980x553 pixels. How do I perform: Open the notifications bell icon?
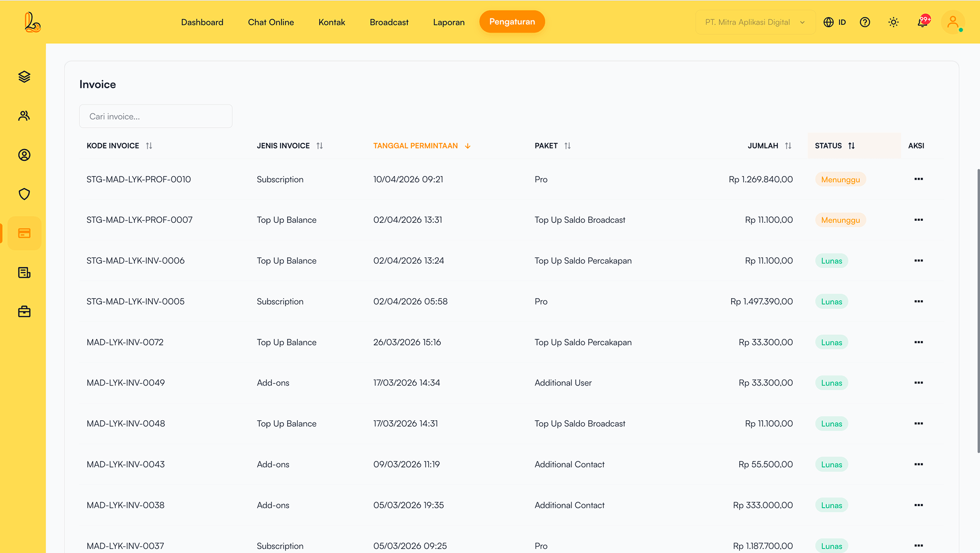coord(922,22)
